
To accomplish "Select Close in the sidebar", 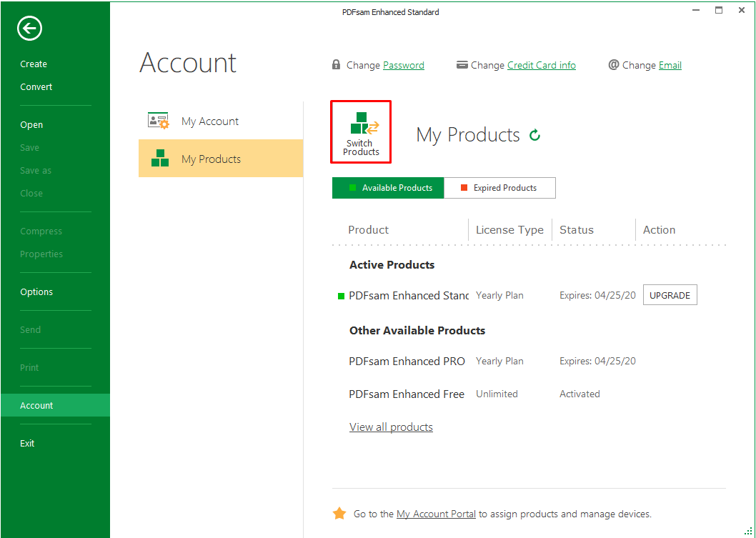I will point(31,193).
